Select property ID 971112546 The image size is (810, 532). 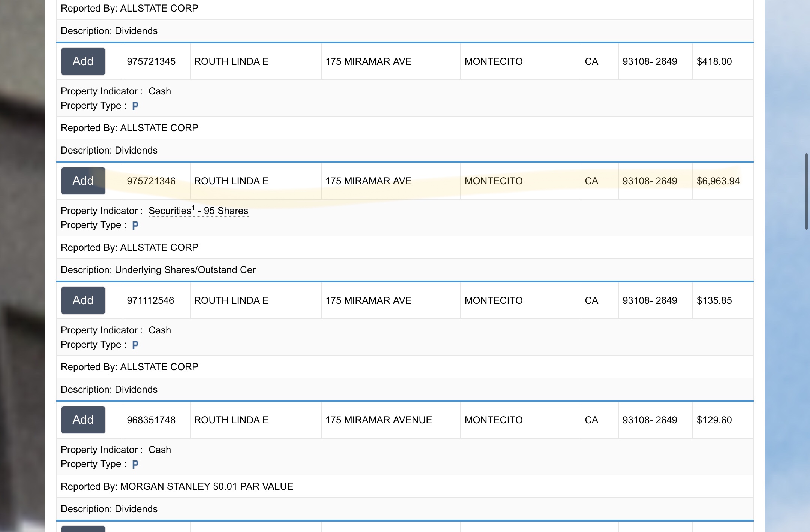point(150,300)
